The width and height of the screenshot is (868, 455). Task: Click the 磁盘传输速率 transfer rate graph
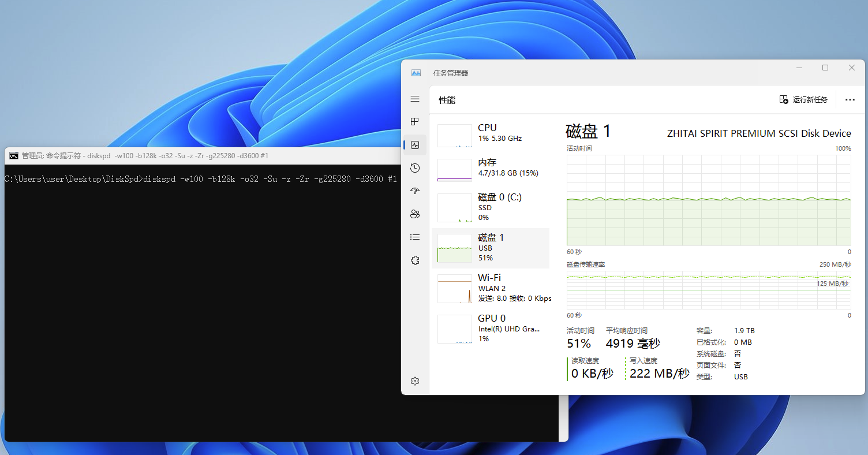pyautogui.click(x=709, y=290)
